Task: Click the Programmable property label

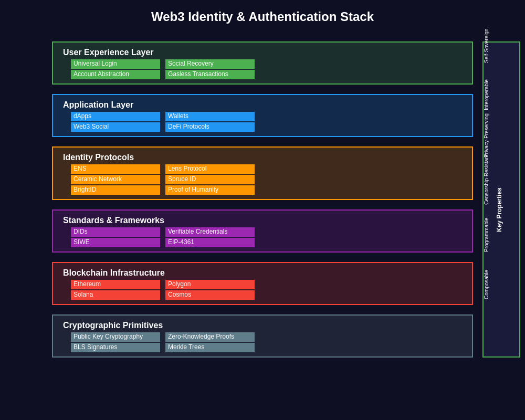Action: tap(487, 235)
